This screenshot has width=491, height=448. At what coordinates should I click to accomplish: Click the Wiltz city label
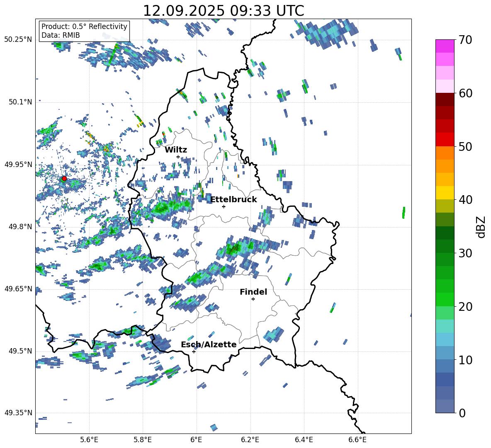click(x=176, y=150)
